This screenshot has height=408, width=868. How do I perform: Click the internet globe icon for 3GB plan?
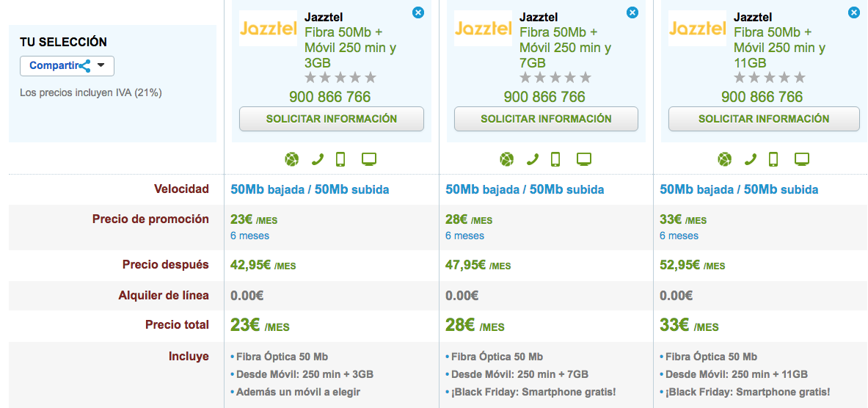(292, 159)
